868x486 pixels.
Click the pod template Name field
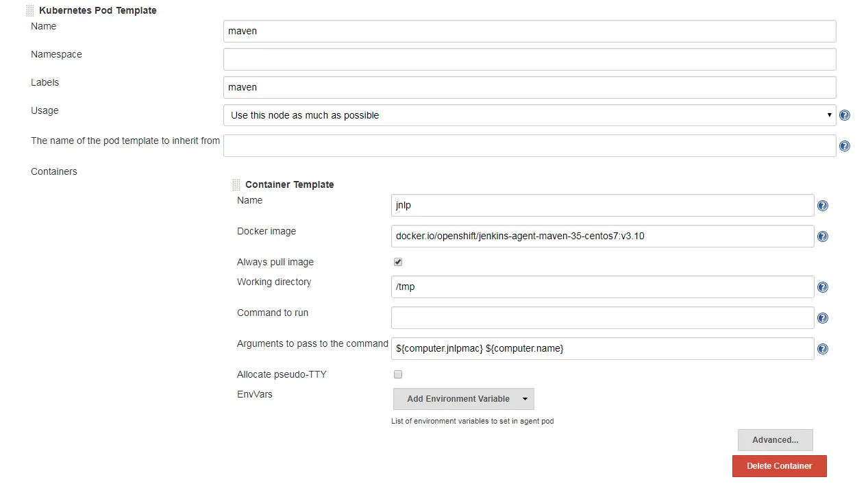[x=529, y=31]
